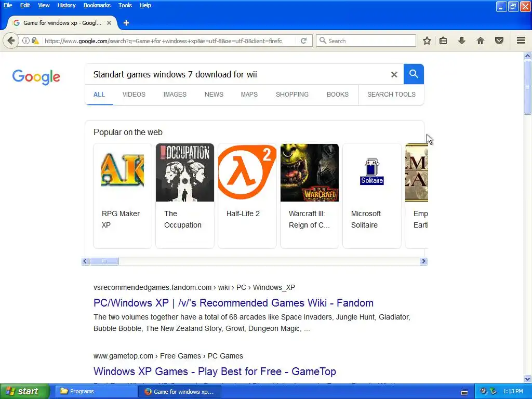
Task: Click the second system tray icon
Action: (x=493, y=391)
